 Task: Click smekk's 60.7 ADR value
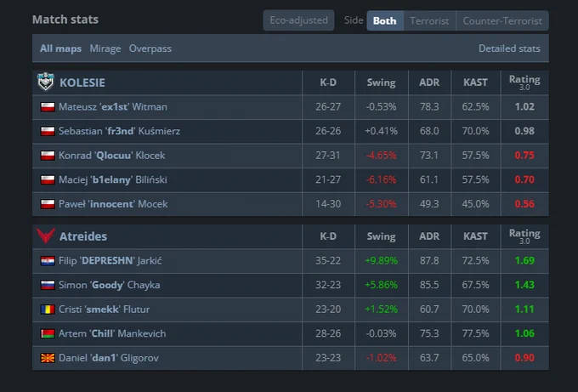point(429,310)
